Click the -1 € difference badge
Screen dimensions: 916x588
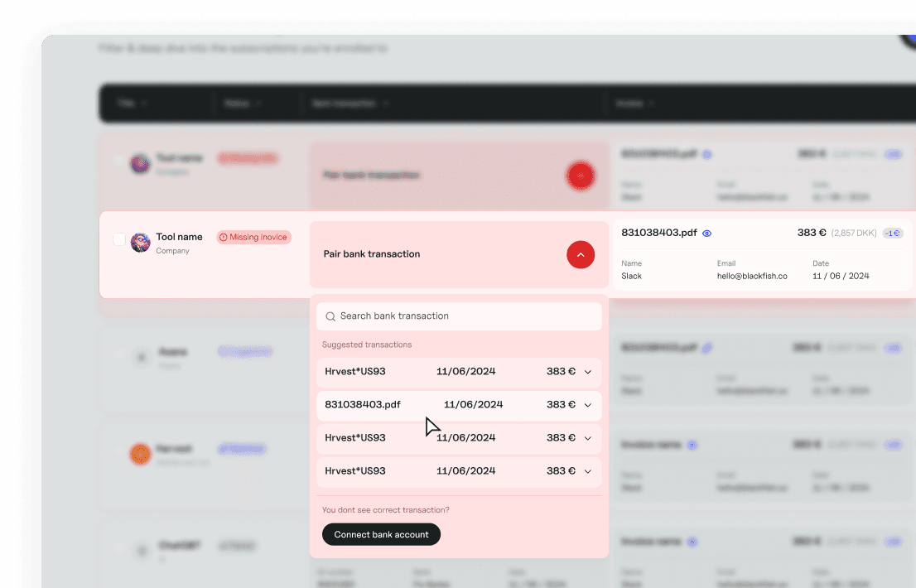coord(892,234)
